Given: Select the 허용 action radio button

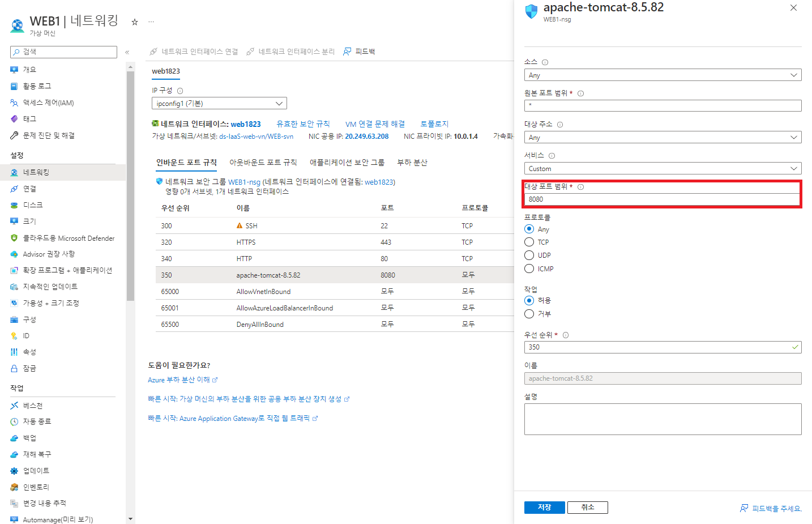Looking at the screenshot, I should pyautogui.click(x=529, y=300).
